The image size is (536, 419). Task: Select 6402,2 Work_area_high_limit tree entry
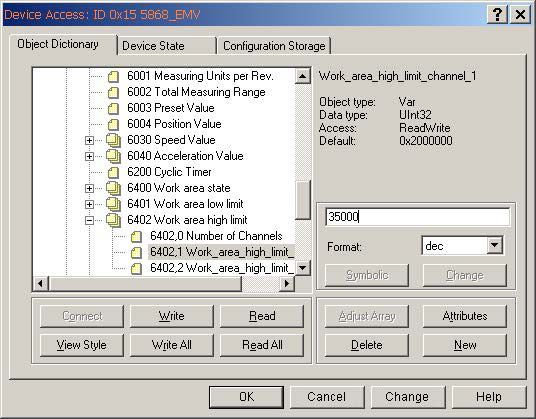[x=222, y=268]
